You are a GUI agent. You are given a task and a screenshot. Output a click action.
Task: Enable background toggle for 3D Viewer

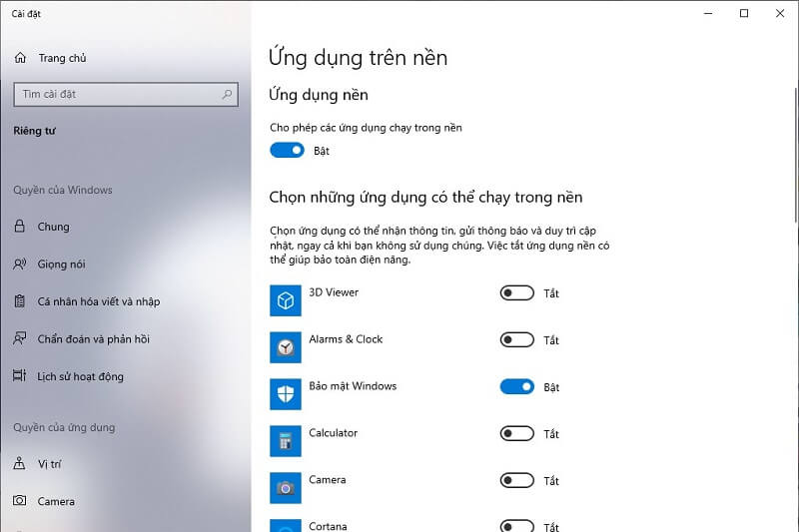coord(516,293)
